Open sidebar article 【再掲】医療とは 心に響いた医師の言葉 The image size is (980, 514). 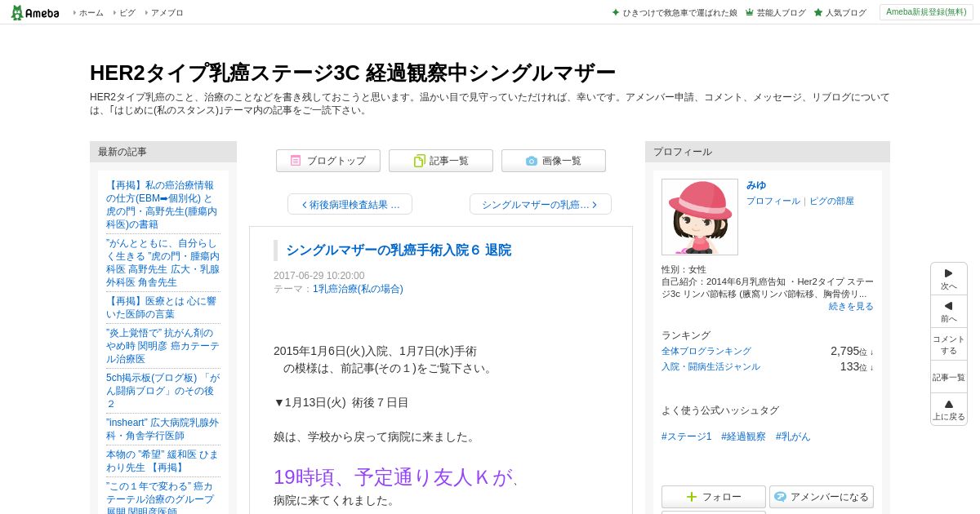[x=163, y=308]
